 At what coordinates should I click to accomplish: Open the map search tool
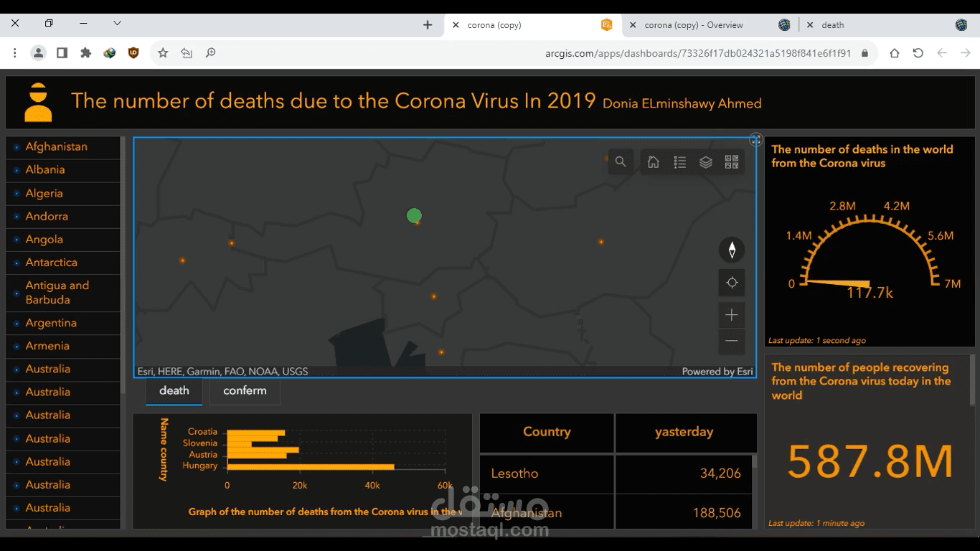(x=621, y=161)
